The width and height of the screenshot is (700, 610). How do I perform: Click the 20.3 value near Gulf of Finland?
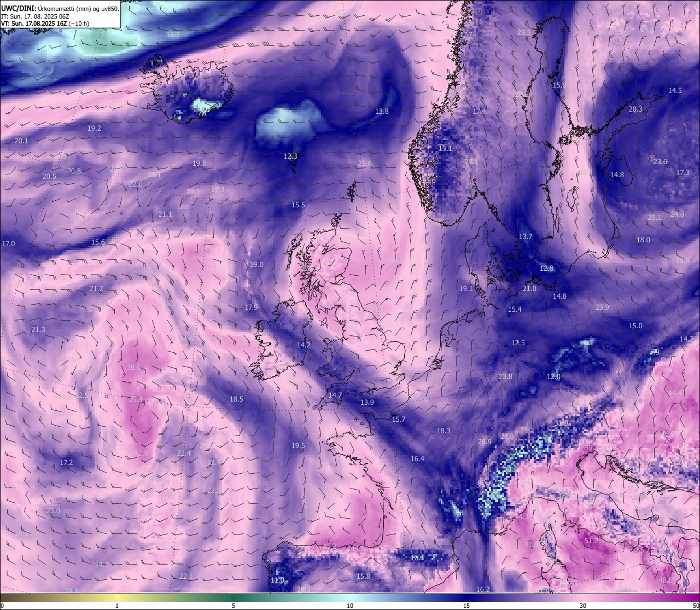[x=635, y=109]
